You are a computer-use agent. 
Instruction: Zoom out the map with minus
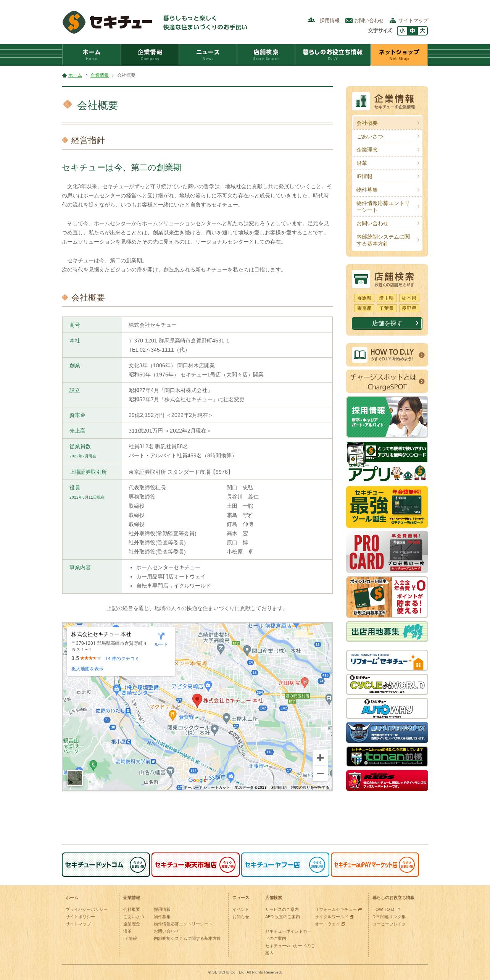(x=320, y=773)
